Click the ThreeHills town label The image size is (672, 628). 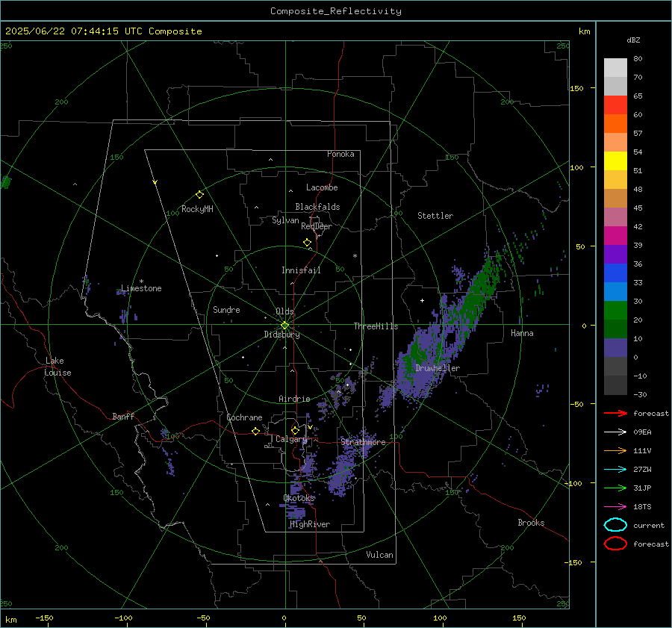376,326
